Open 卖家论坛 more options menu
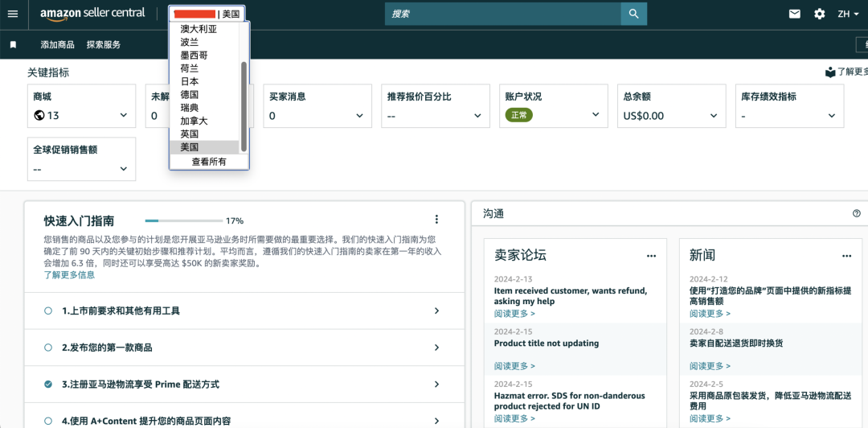 coord(652,256)
